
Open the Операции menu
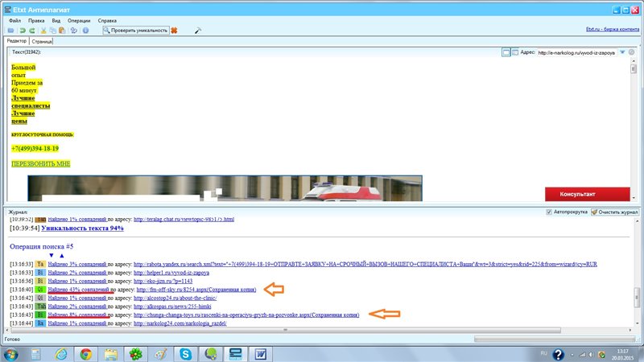click(79, 19)
